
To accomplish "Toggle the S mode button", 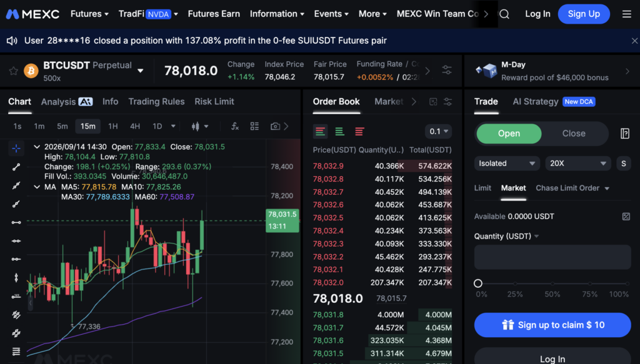I will (x=623, y=164).
